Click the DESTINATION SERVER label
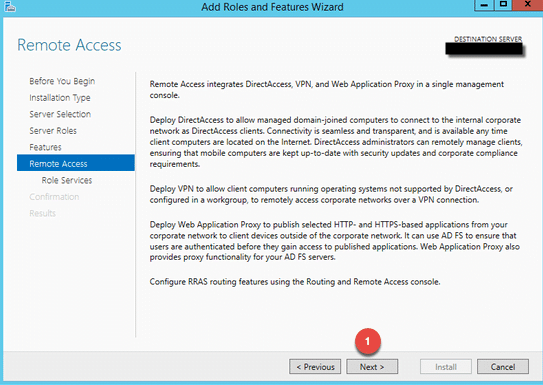This screenshot has width=543, height=385. [488, 39]
